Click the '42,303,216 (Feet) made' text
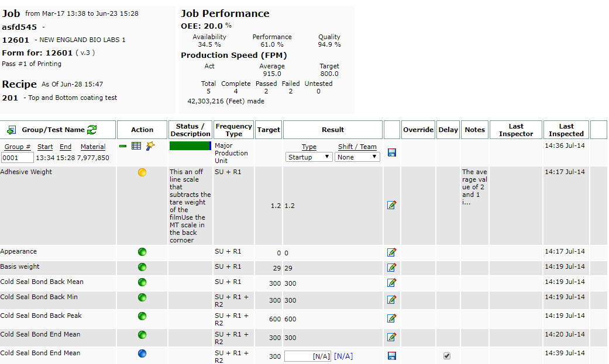The height and width of the screenshot is (364, 609). pos(226,101)
